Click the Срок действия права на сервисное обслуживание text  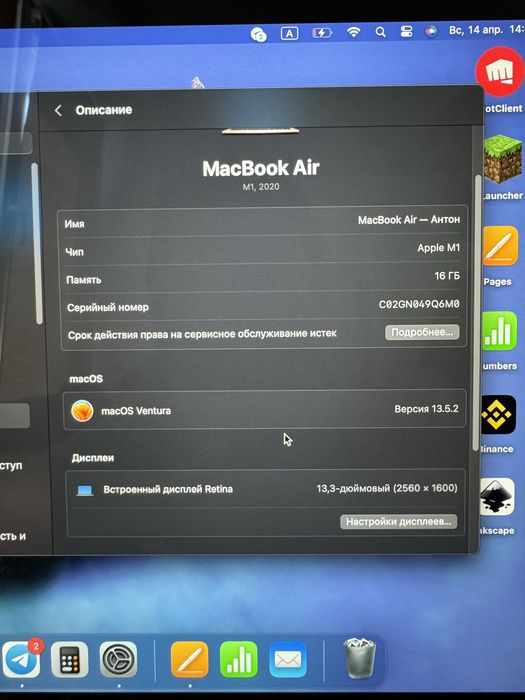[x=202, y=334]
